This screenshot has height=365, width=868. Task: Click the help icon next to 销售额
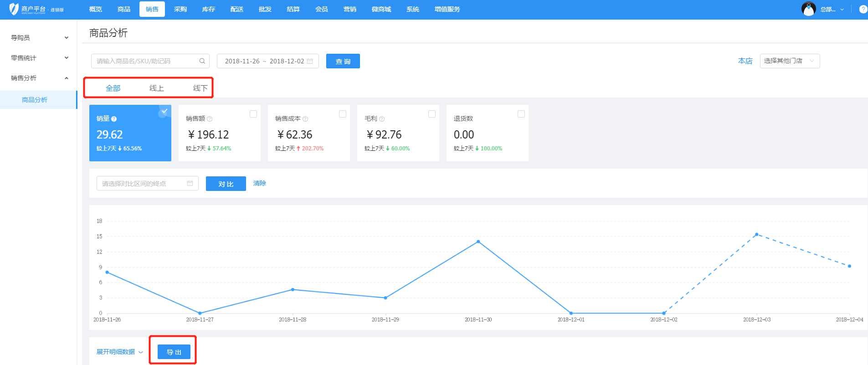pos(210,119)
